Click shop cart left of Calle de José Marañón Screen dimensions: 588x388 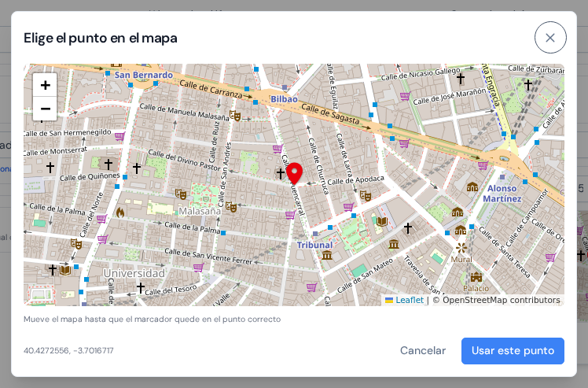tap(405, 96)
